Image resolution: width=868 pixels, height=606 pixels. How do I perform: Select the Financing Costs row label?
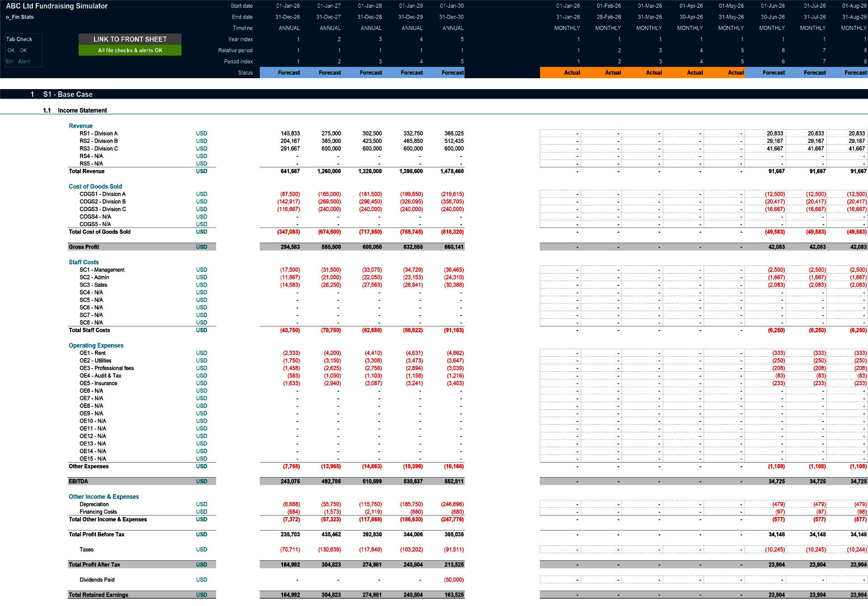(x=98, y=512)
